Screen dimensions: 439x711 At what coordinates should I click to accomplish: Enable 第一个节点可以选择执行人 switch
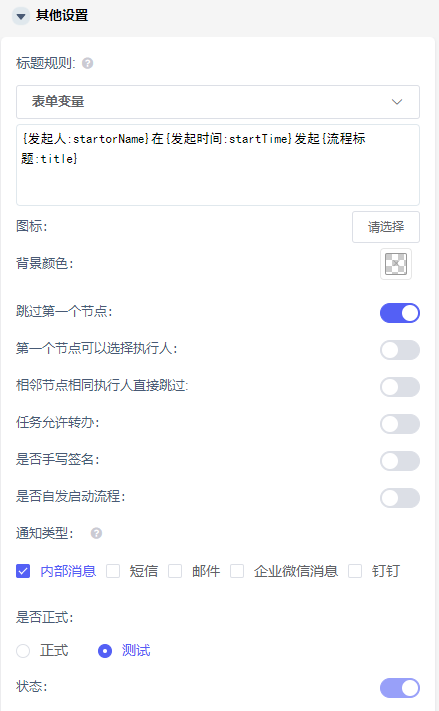click(x=400, y=350)
